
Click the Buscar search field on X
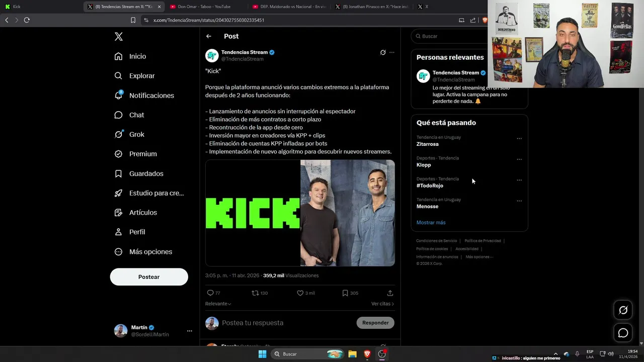[x=449, y=36]
